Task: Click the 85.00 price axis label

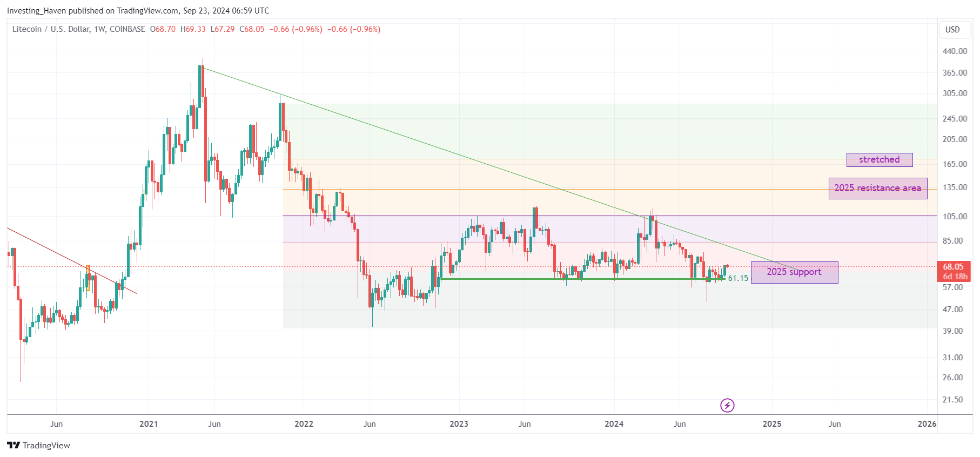Action: tap(953, 241)
